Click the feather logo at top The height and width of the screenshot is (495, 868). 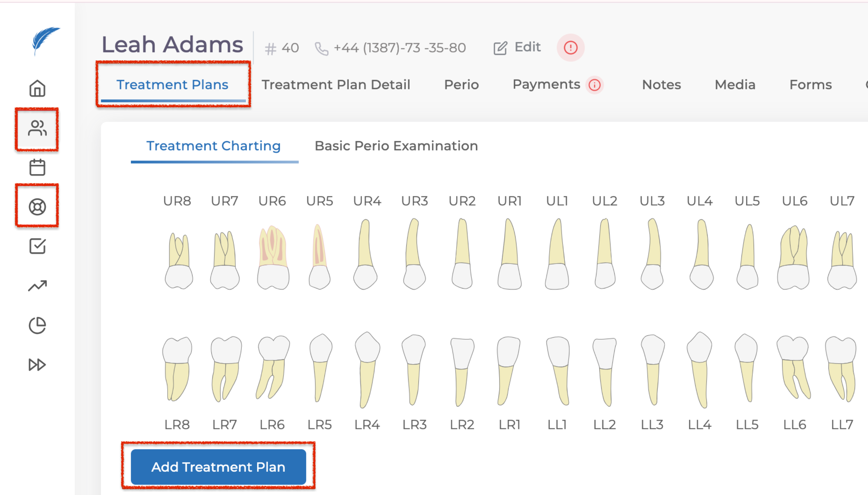point(45,40)
